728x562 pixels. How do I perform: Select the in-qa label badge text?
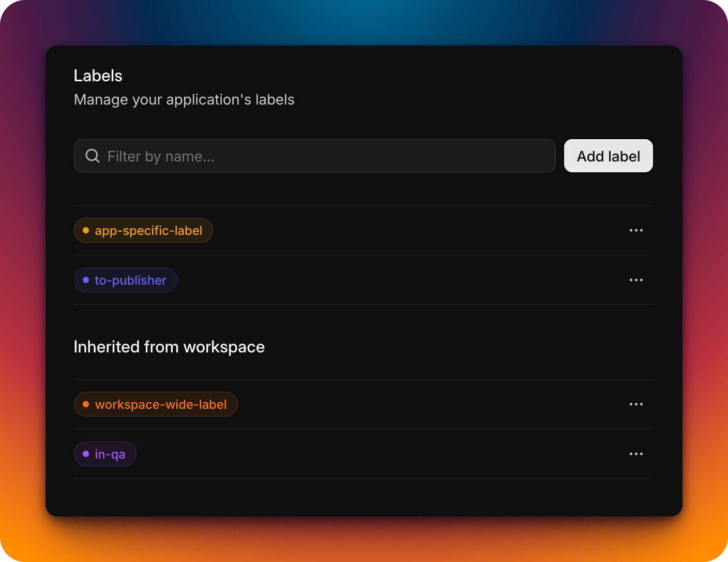coord(110,454)
